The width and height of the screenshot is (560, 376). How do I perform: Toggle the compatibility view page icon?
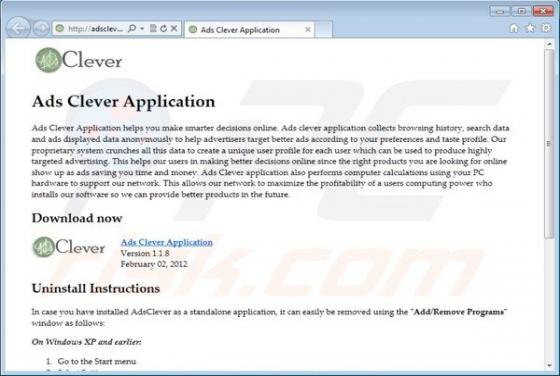point(153,28)
